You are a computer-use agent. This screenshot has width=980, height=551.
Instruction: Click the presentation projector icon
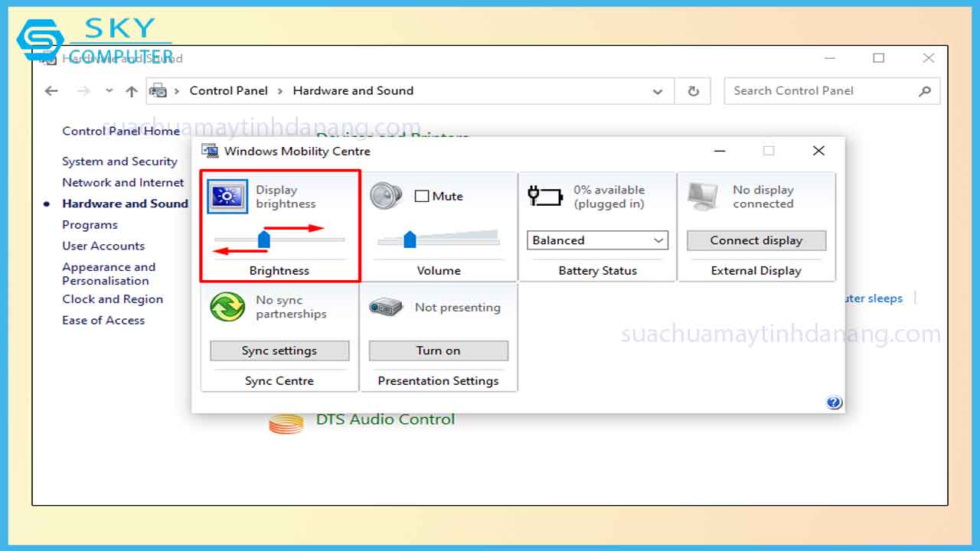(x=386, y=307)
